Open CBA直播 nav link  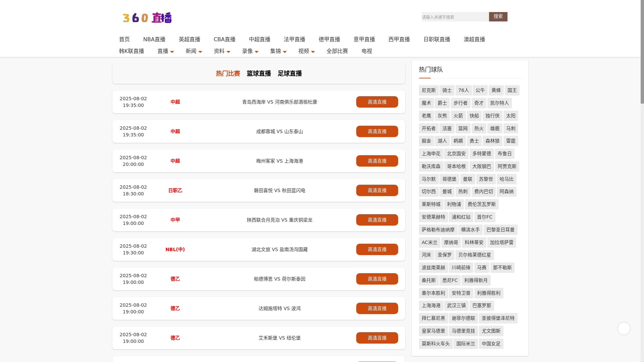pyautogui.click(x=224, y=39)
